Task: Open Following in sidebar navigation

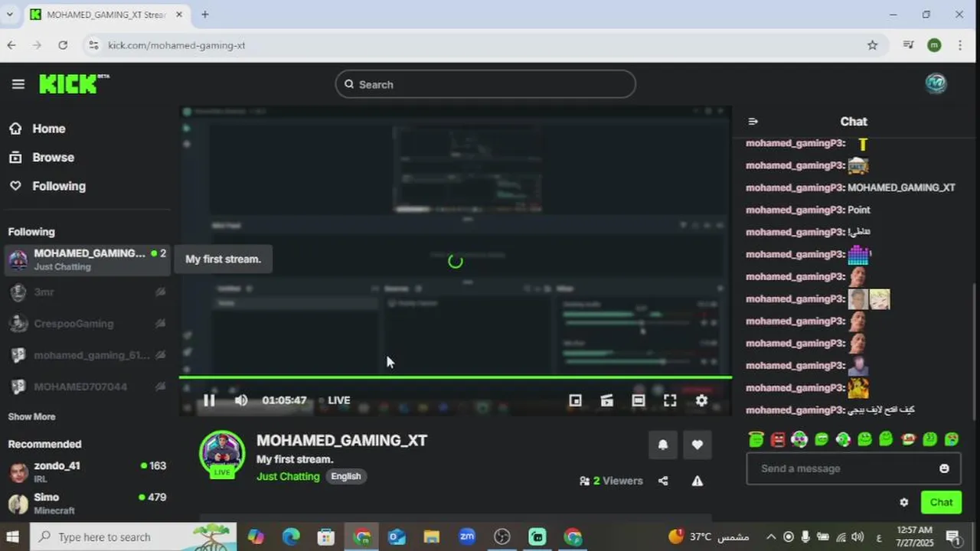Action: [47, 186]
